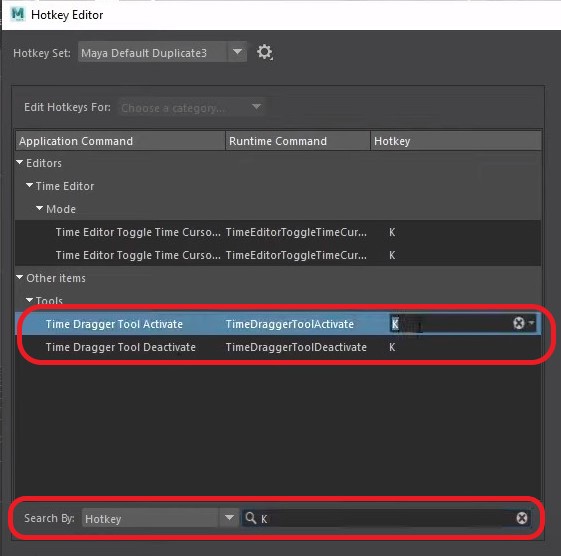The image size is (561, 556).
Task: Click TimeDraggerToolActivate runtime command text
Action: coord(290,324)
